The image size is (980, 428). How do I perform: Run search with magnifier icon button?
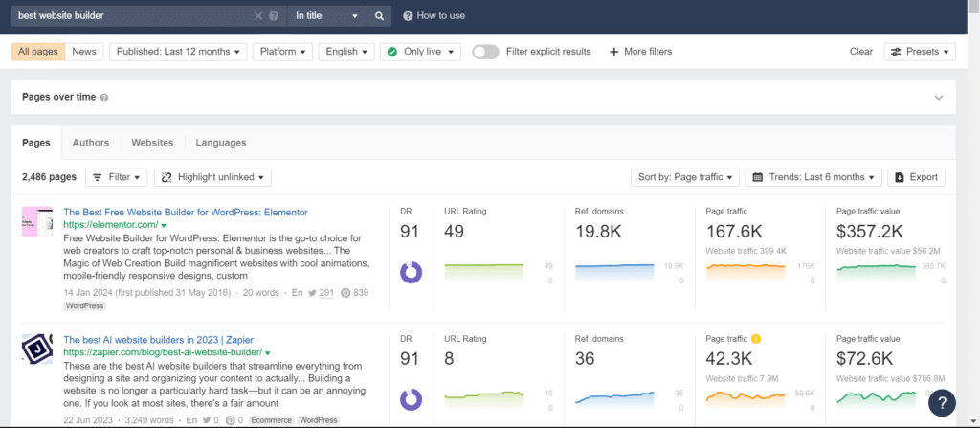(379, 16)
